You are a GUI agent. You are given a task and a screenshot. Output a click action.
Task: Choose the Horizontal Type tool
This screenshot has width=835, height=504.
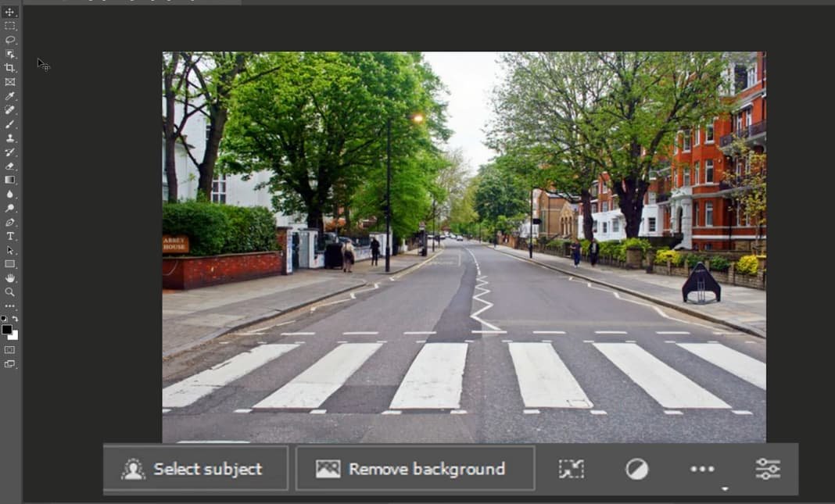pyautogui.click(x=10, y=236)
